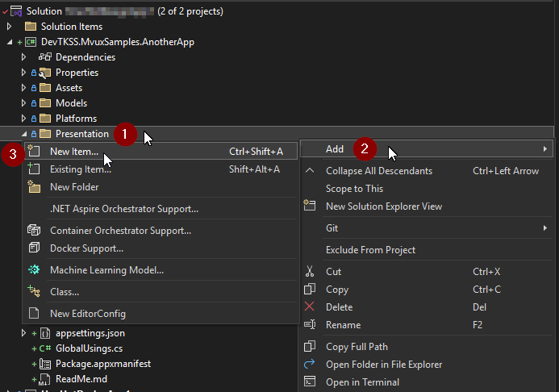Click the ReadMe.md markdown file icon
Viewport: 559px width, 392px height.
(x=44, y=380)
